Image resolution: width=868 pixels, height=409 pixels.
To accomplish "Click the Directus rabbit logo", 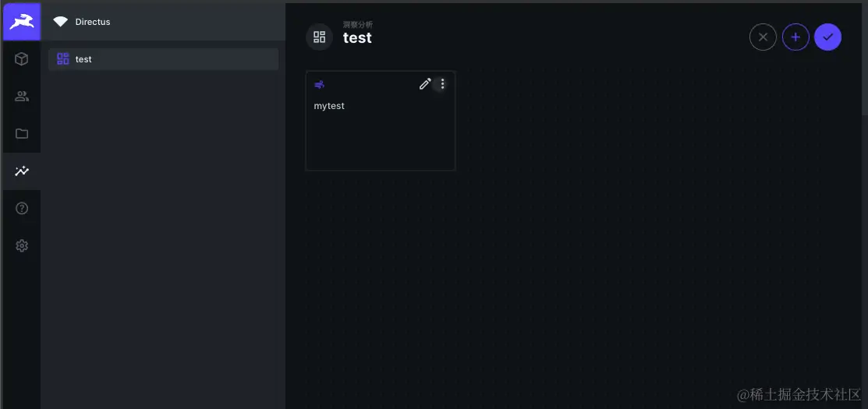I will coord(21,22).
